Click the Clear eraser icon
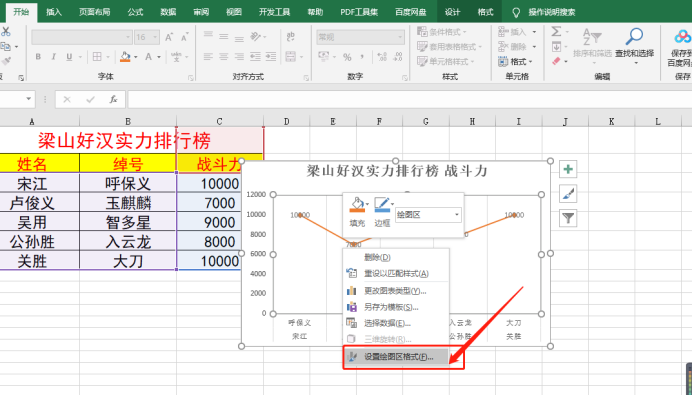 556,61
